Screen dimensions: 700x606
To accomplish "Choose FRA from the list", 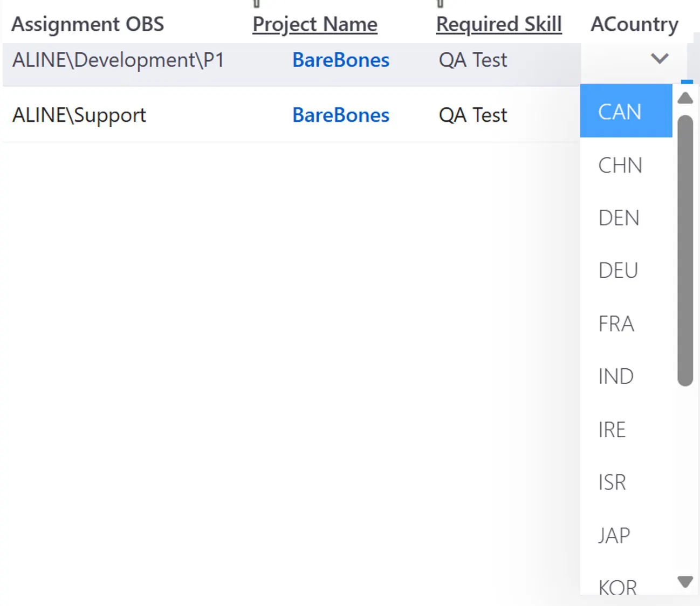I will pos(626,323).
